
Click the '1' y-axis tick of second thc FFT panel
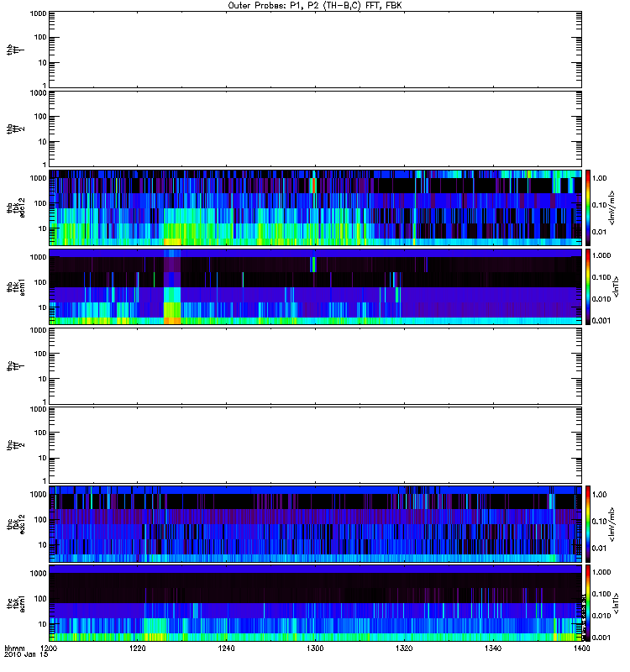point(45,480)
